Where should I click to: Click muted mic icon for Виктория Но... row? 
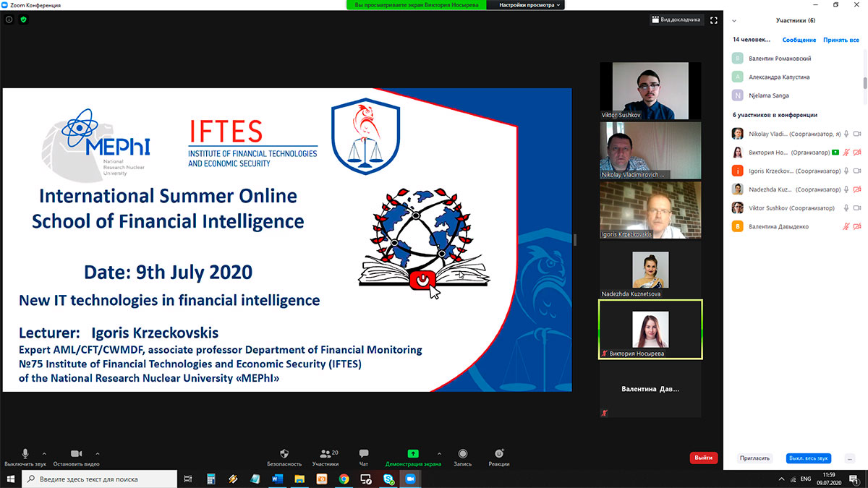point(846,153)
